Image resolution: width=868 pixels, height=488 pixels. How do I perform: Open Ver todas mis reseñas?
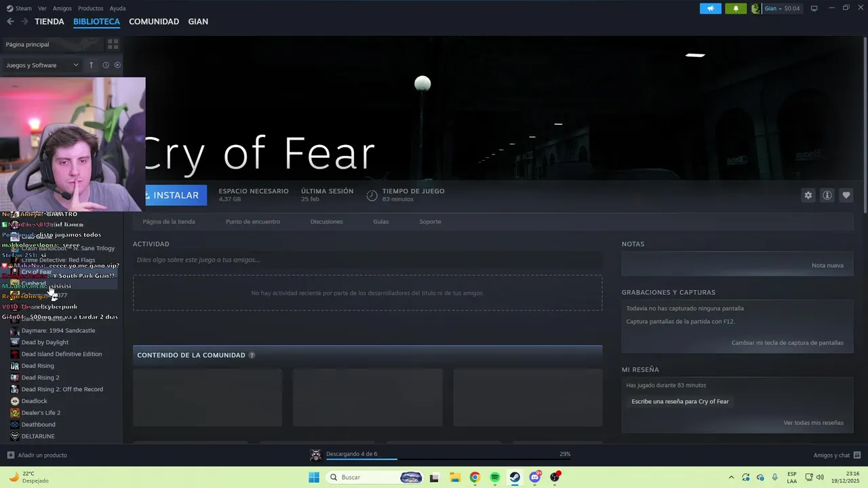[x=813, y=422]
